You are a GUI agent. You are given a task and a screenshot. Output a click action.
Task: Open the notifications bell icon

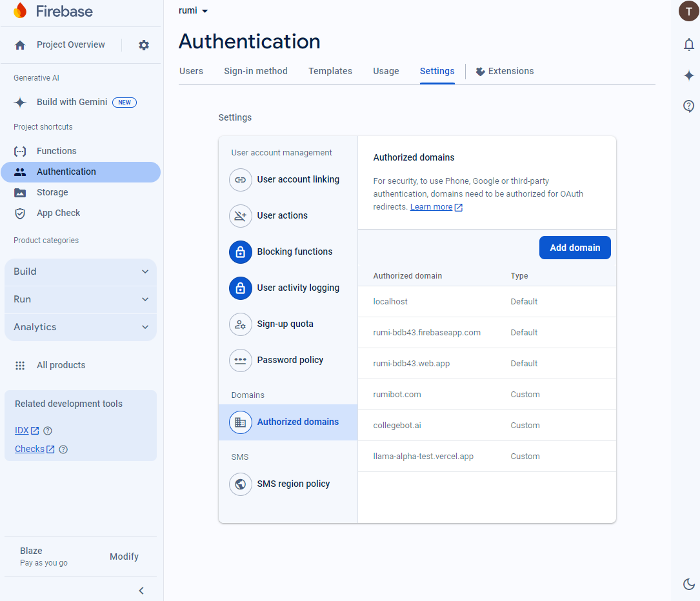688,44
